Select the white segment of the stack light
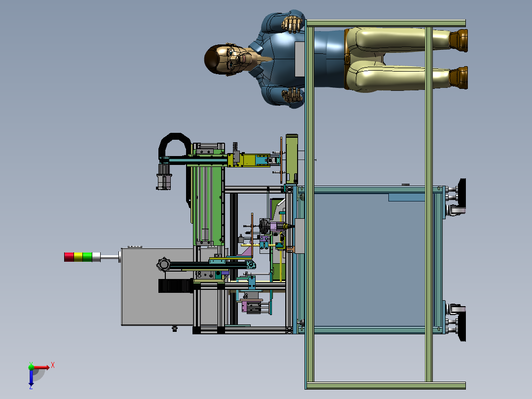 (96, 257)
